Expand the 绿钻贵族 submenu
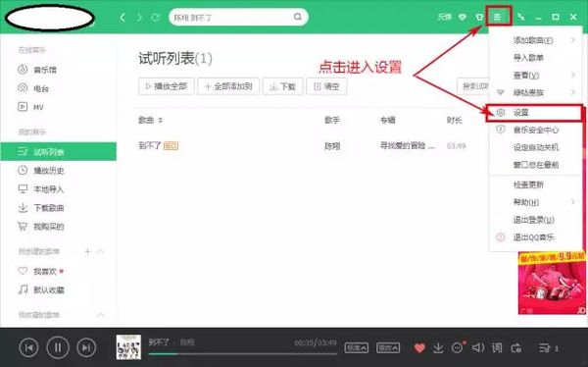 coord(573,92)
